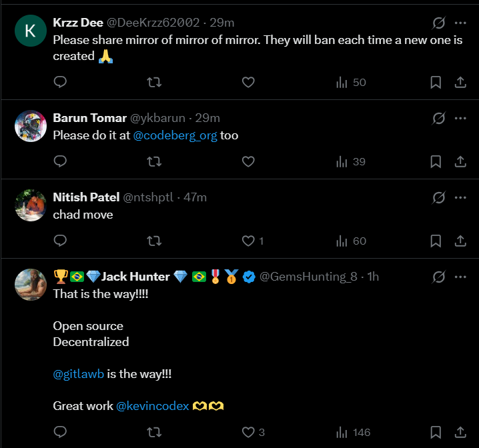The image size is (479, 448).
Task: Open Grok explain icon on Krzz Dee's post
Action: [439, 23]
